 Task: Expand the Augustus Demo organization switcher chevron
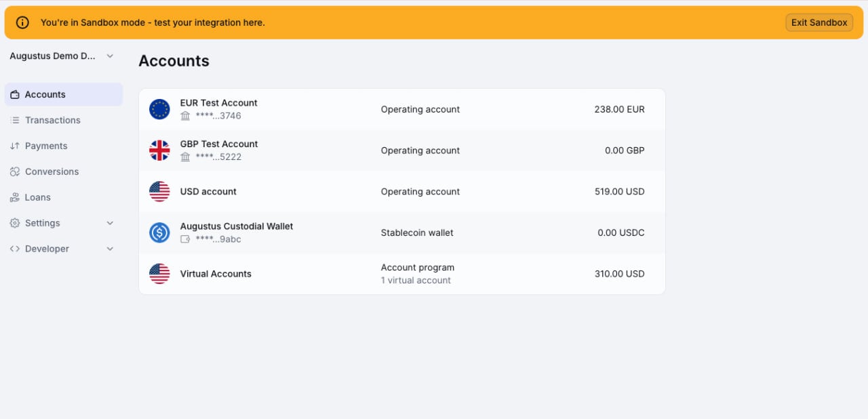pyautogui.click(x=110, y=56)
